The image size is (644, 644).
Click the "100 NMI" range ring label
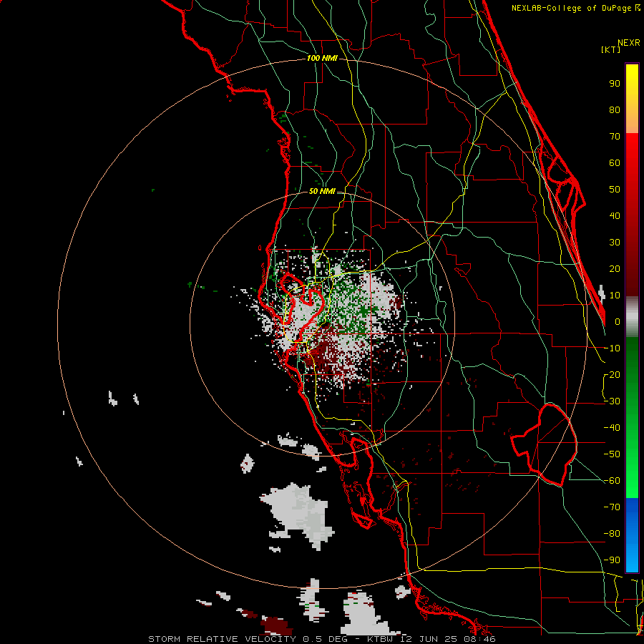(x=322, y=58)
